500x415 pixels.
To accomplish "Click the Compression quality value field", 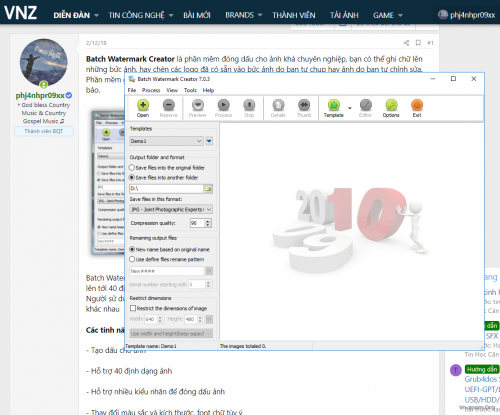I will [197, 223].
